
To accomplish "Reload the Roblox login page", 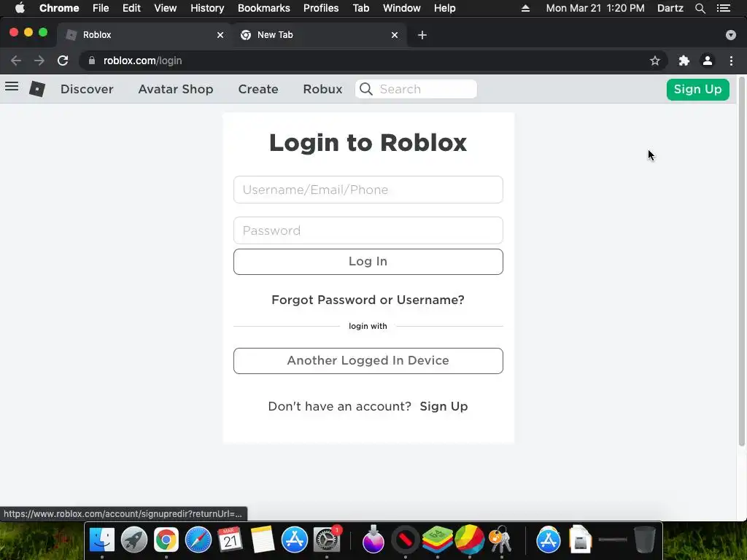I will 63,61.
